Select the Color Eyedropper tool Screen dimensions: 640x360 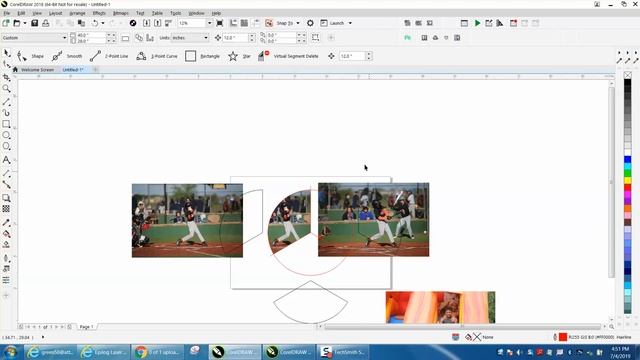click(7, 223)
